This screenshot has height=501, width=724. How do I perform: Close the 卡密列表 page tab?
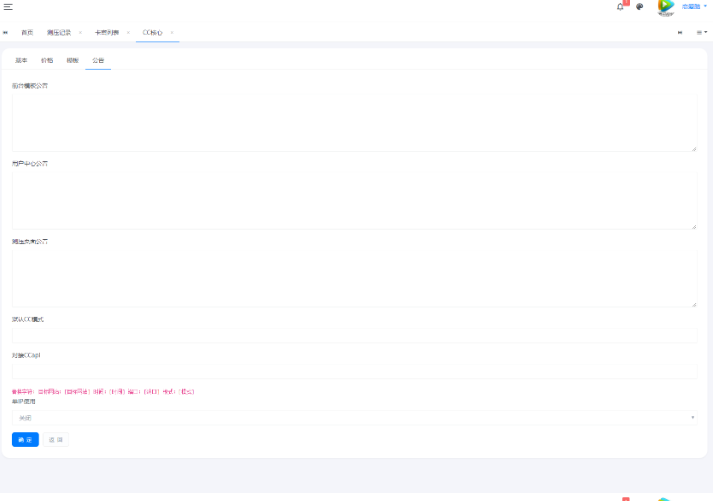point(128,32)
